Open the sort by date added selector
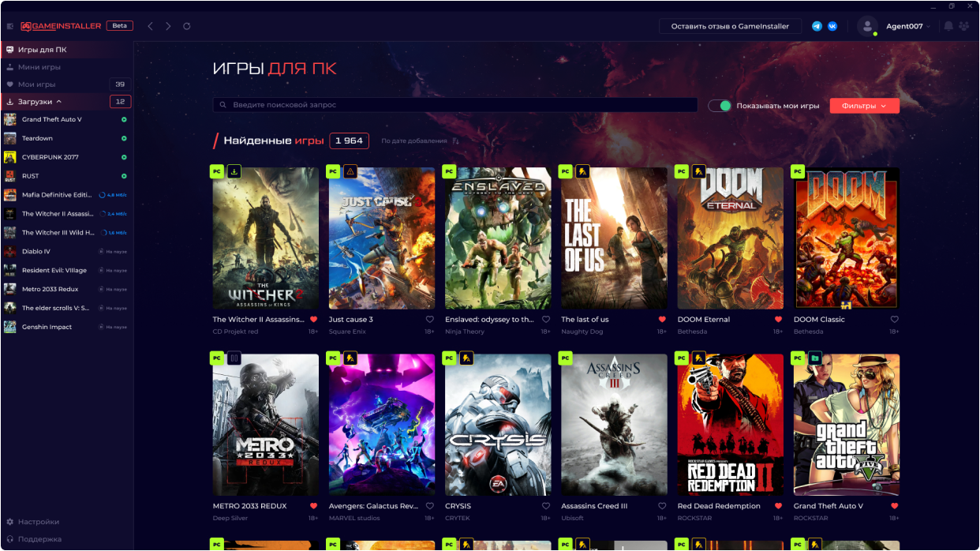This screenshot has height=551, width=980. pos(414,141)
